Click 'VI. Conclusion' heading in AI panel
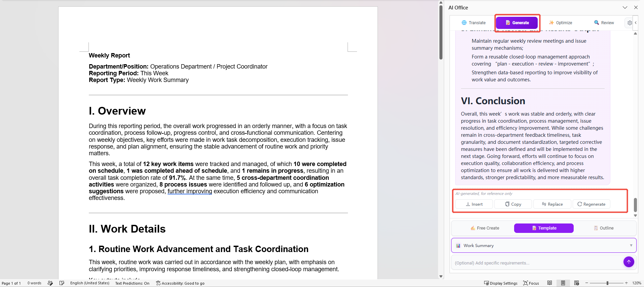This screenshot has width=644, height=287. (493, 101)
